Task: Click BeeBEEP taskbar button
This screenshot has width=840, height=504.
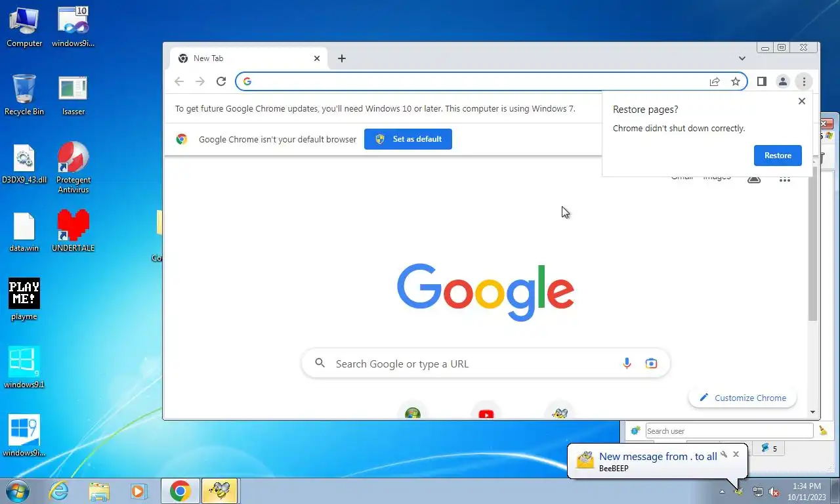Action: (220, 491)
